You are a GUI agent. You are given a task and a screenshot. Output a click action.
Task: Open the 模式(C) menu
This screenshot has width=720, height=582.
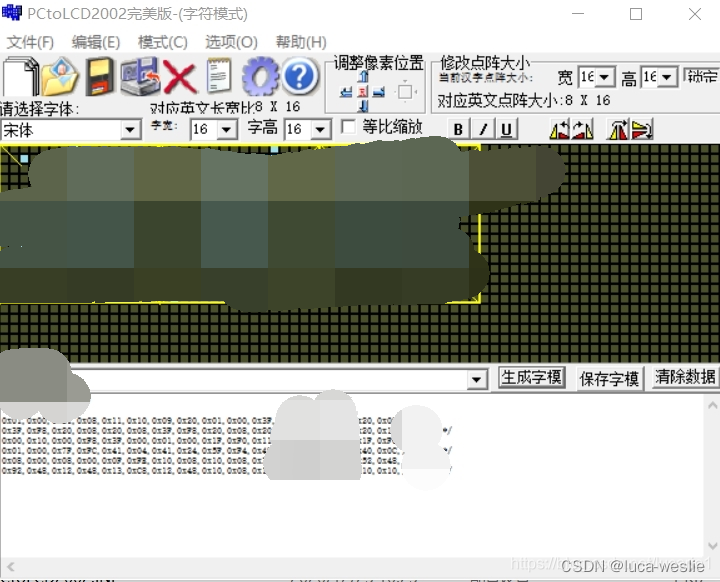click(163, 42)
